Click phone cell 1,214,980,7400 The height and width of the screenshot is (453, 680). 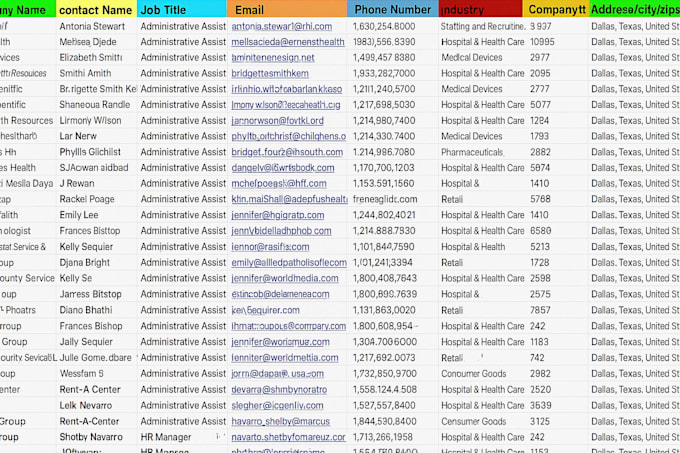click(x=383, y=121)
